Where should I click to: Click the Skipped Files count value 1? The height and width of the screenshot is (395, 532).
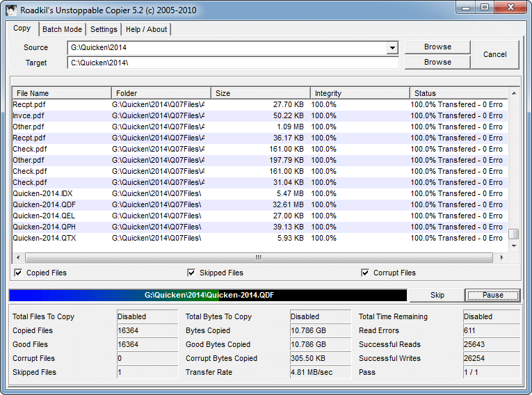click(147, 372)
